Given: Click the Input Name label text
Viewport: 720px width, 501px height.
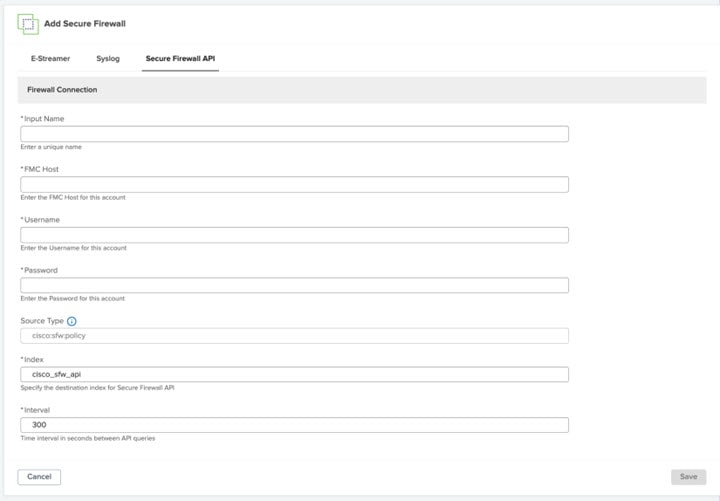Looking at the screenshot, I should 44,119.
